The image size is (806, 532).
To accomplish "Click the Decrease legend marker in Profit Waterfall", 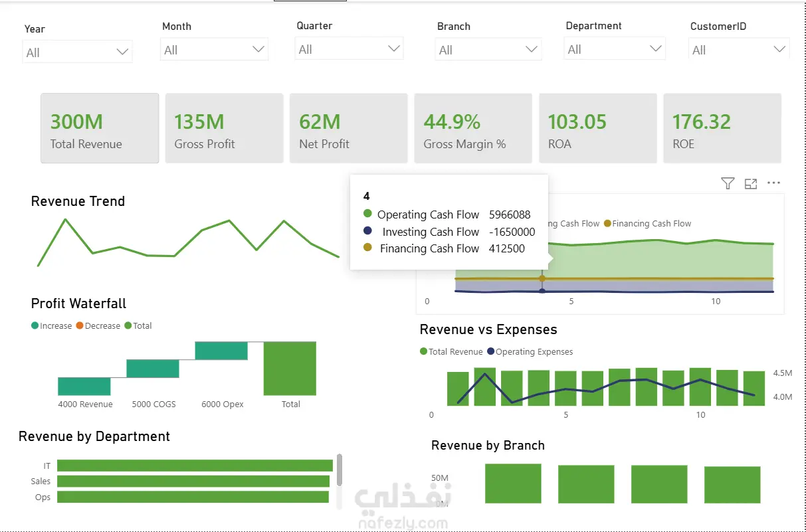I will point(80,325).
